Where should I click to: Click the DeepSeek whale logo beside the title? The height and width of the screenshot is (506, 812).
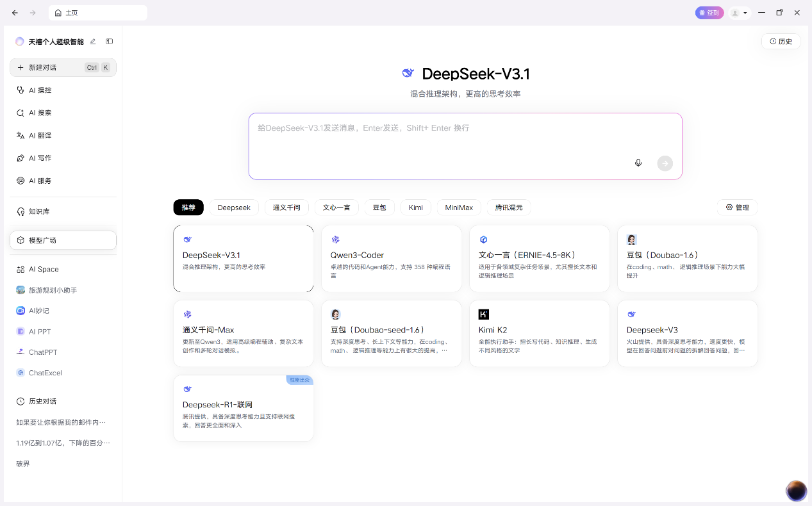[408, 73]
